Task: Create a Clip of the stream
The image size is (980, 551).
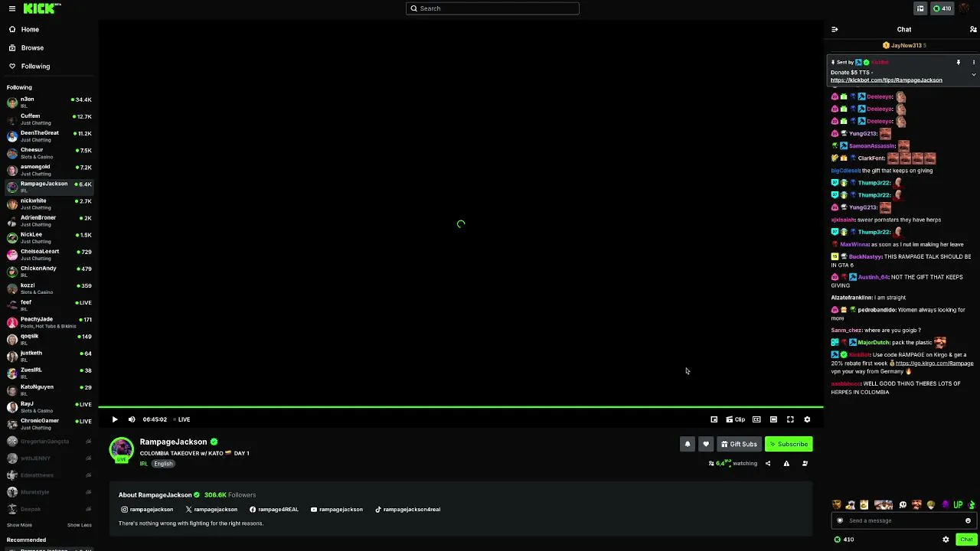Action: [736, 419]
